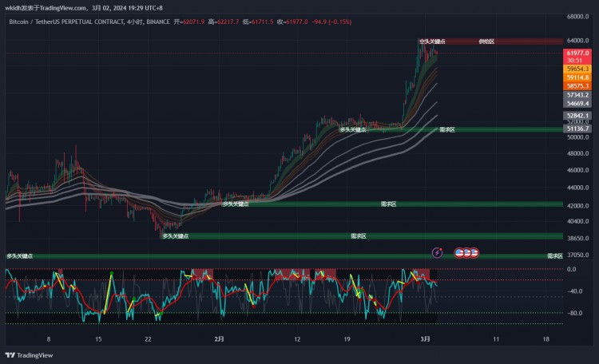Click the 58575.3 price tag

point(577,86)
